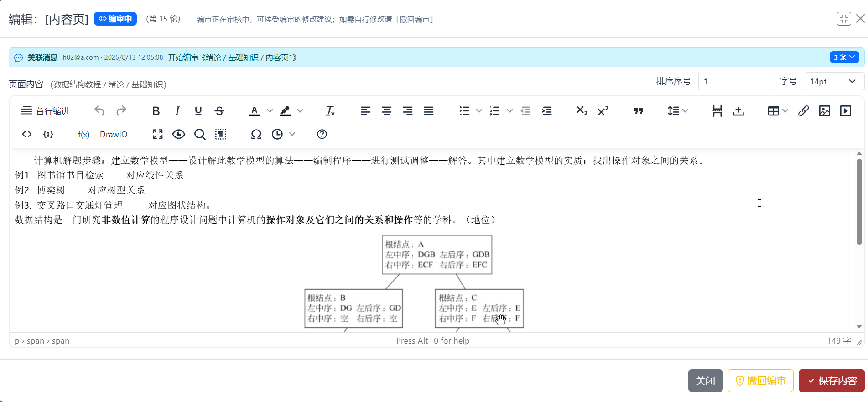Click the redo arrow icon

click(x=121, y=111)
